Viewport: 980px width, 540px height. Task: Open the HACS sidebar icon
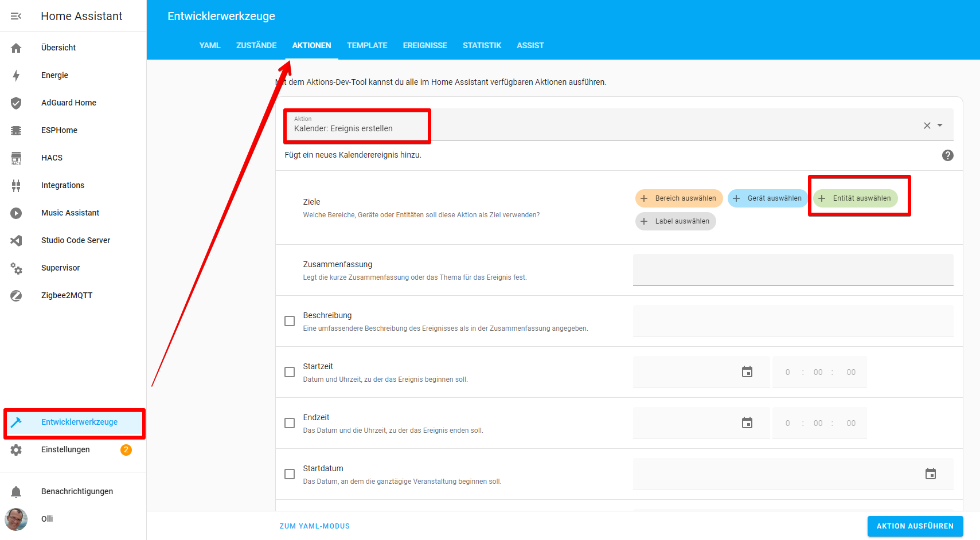(x=16, y=158)
